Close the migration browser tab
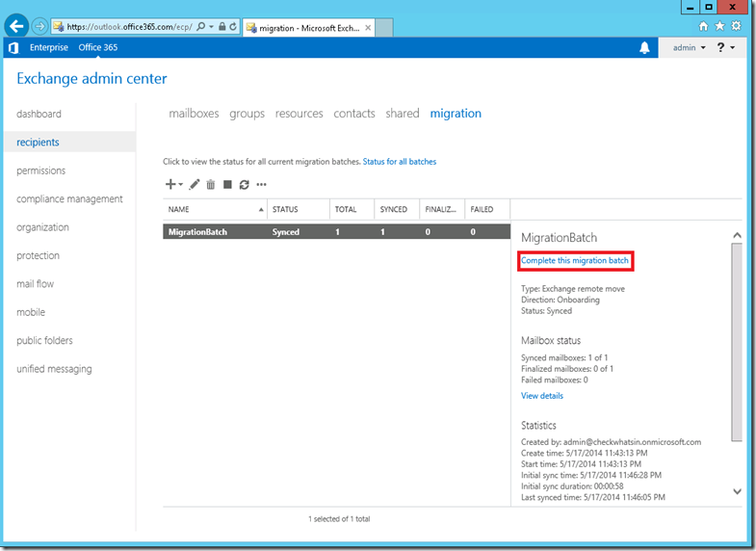756x551 pixels. coord(368,28)
